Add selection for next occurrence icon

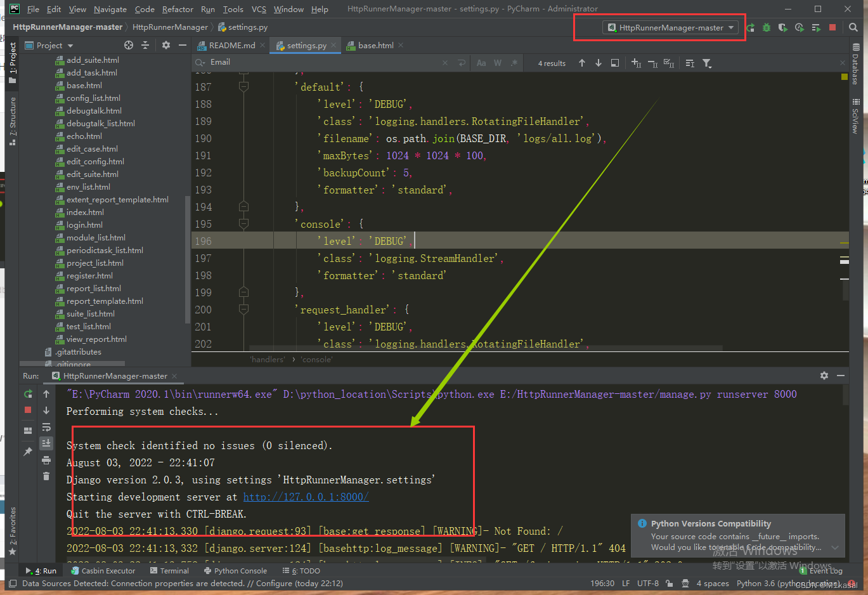[636, 63]
